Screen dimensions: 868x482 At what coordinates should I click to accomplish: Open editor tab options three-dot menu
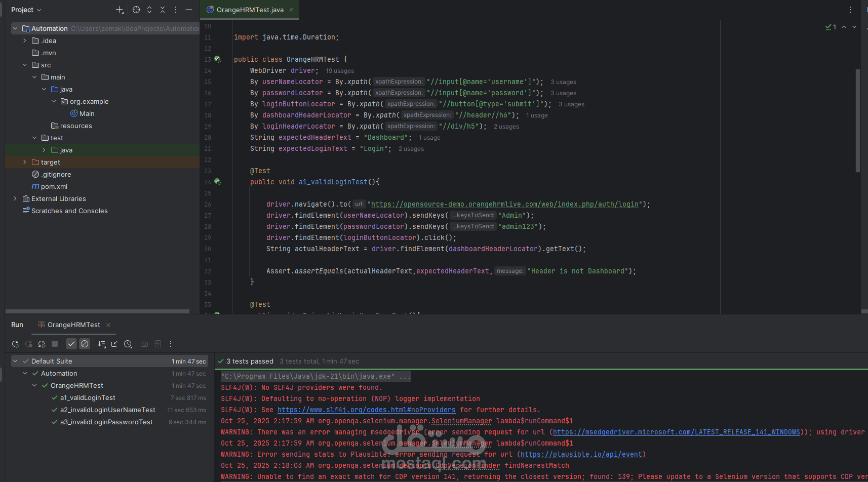point(851,10)
